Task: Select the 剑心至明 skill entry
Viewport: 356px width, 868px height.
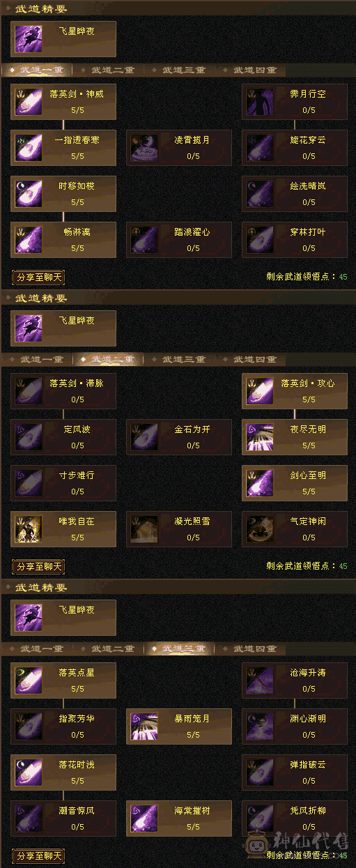Action: (295, 483)
